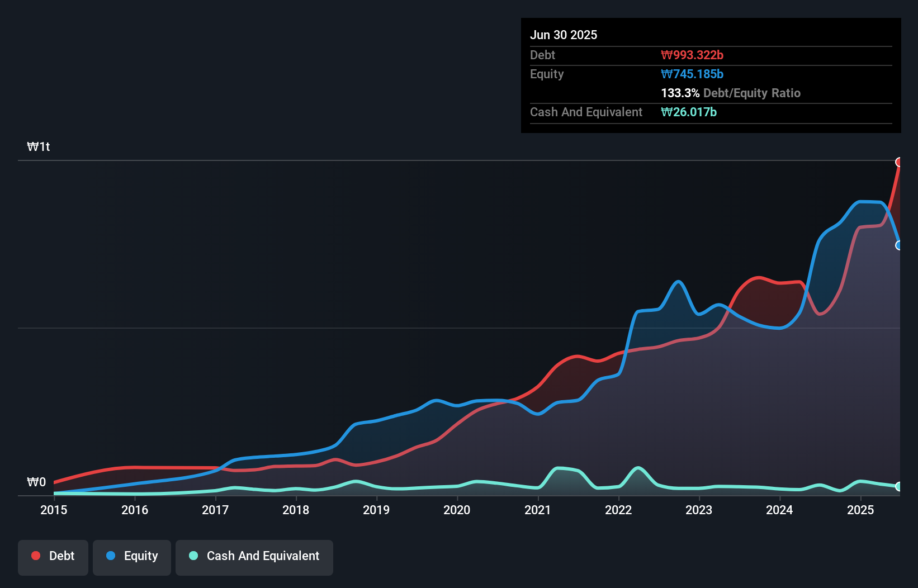
Task: Click the Jun 30 2025 tooltip date
Action: coord(564,35)
